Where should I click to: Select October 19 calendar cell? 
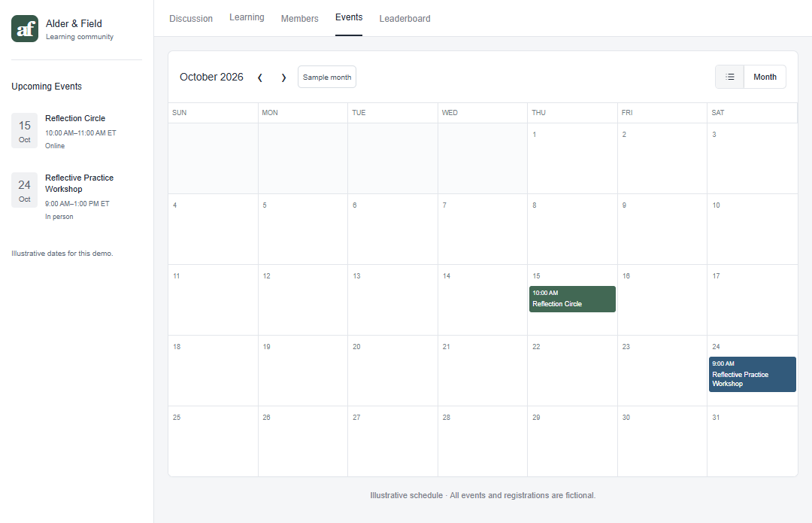(303, 370)
